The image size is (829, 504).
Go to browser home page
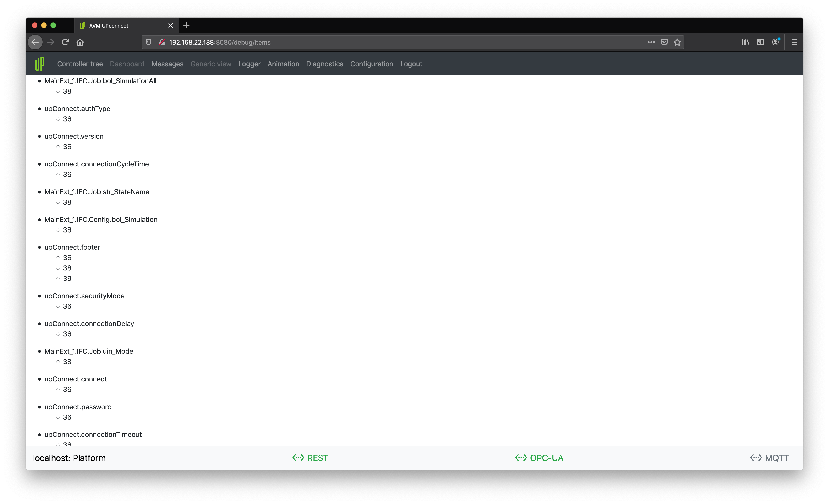coord(80,42)
